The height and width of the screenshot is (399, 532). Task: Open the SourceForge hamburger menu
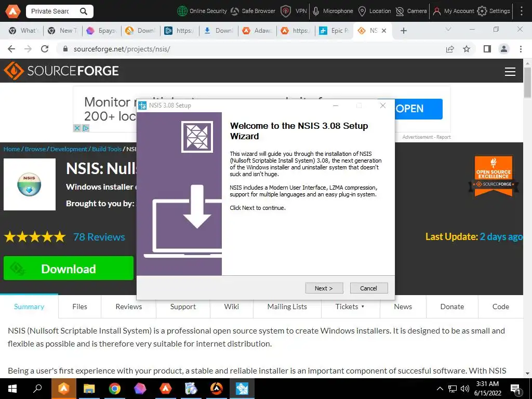point(510,71)
